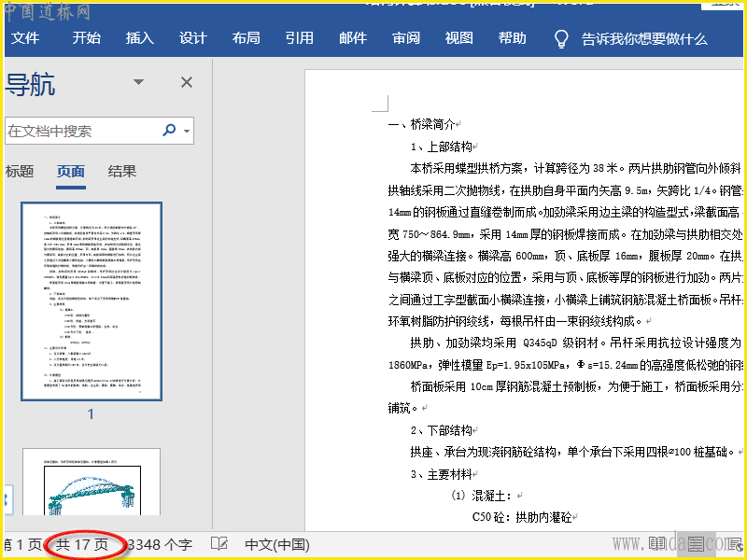Click the subheading 1、上部结构
The height and width of the screenshot is (560, 747).
(x=441, y=147)
